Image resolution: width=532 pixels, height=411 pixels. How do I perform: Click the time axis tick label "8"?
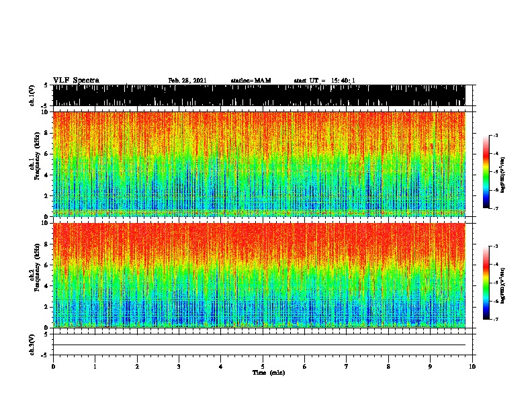pyautogui.click(x=388, y=367)
